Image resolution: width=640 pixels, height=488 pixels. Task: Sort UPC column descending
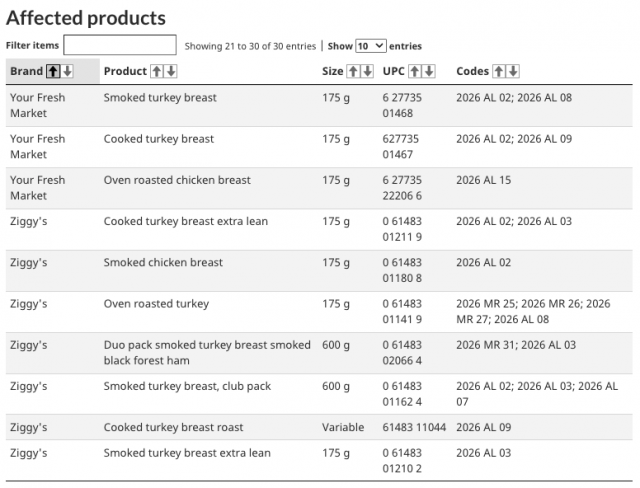tap(429, 71)
